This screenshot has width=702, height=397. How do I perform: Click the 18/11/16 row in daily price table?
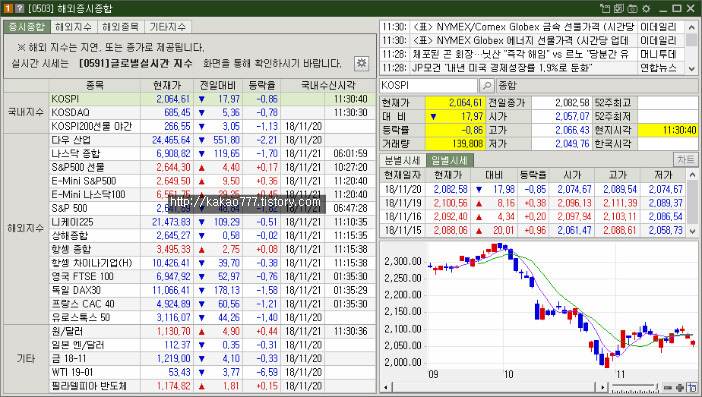(x=533, y=217)
